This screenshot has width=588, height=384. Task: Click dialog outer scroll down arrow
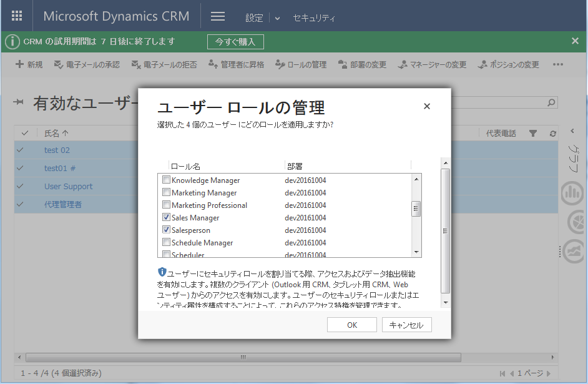[x=446, y=303]
